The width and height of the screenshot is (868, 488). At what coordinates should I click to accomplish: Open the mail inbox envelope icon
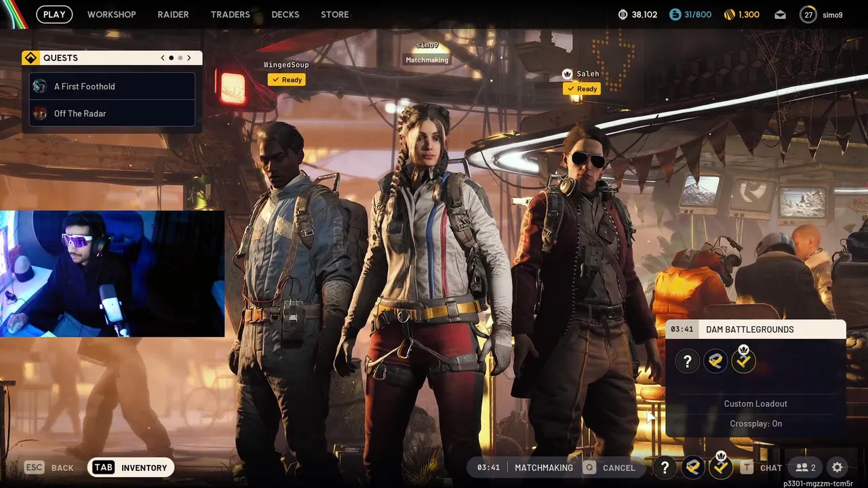tap(781, 14)
